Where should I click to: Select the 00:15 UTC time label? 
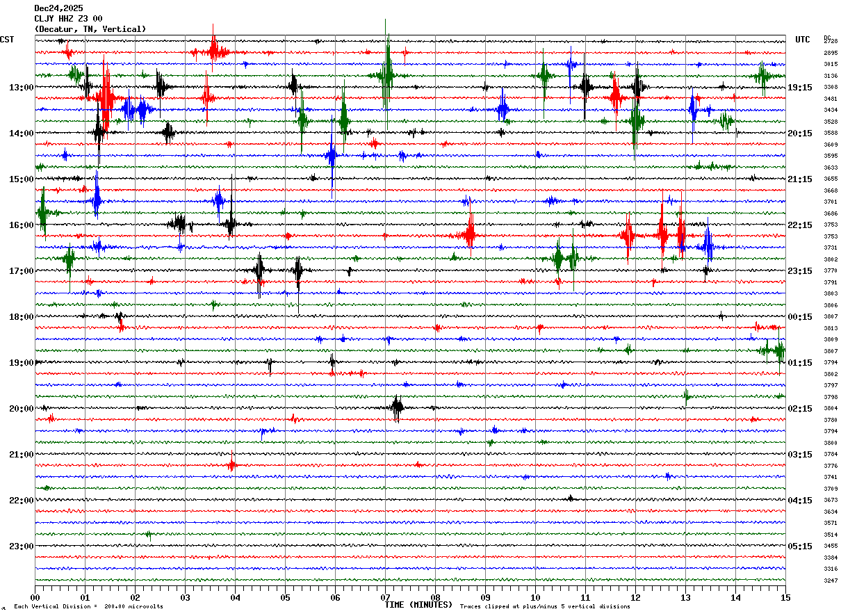pyautogui.click(x=800, y=317)
